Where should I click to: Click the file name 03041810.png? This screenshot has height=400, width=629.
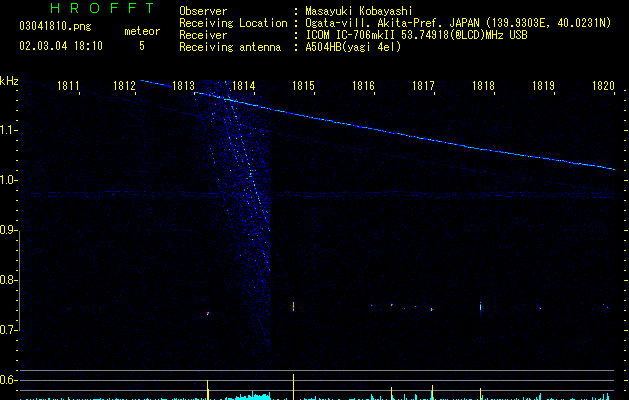click(55, 26)
